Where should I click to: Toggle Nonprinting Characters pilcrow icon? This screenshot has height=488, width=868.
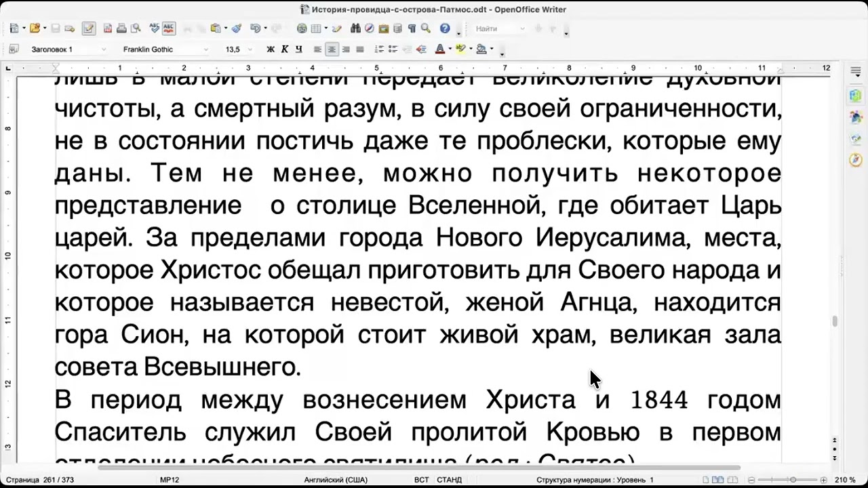[x=412, y=28]
